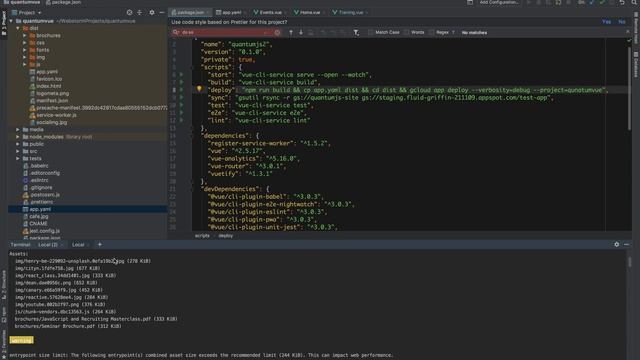Run the 'build' script gutter arrow
The height and width of the screenshot is (360, 640).
point(181,82)
